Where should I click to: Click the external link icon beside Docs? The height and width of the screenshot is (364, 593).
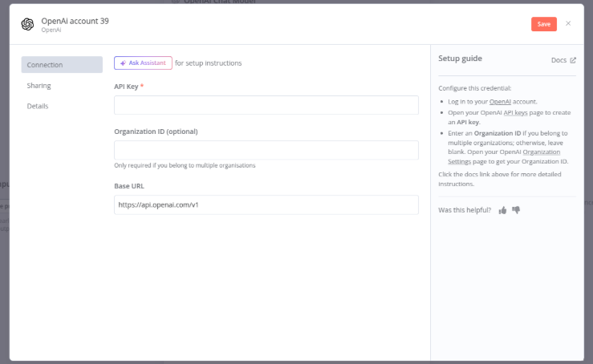(573, 60)
